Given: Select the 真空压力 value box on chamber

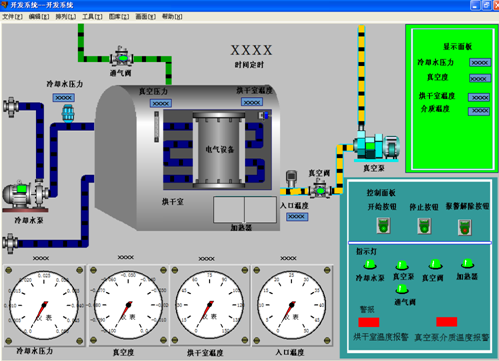Looking at the screenshot, I should click(161, 103).
